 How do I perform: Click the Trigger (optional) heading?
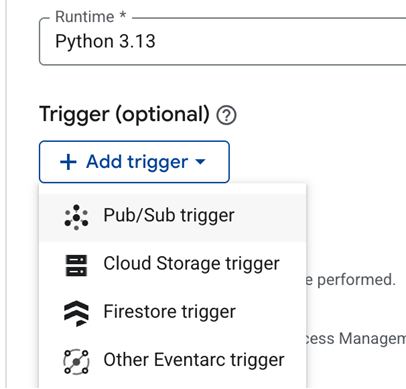pos(124,115)
